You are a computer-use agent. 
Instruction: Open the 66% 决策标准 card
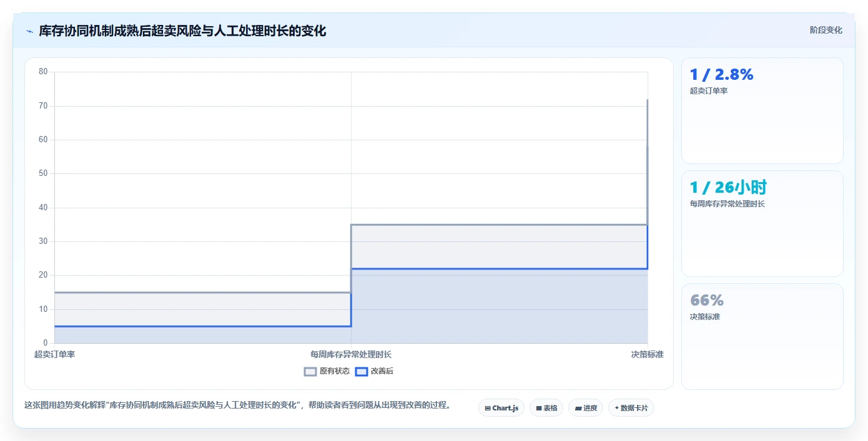click(x=762, y=337)
